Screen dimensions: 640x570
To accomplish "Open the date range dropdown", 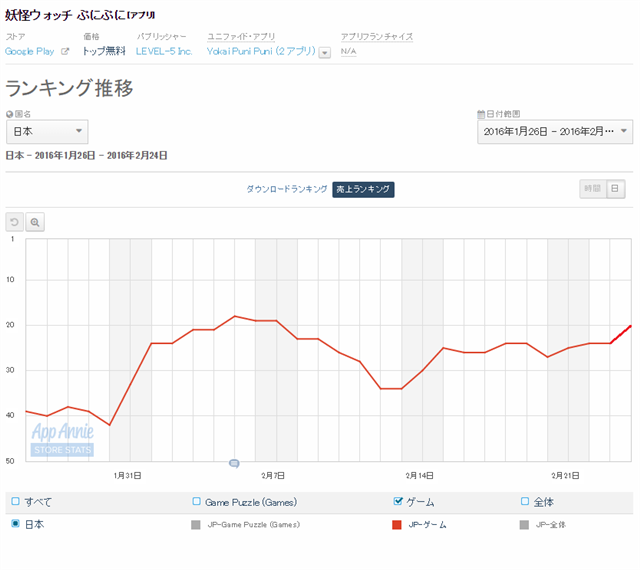I will (x=555, y=131).
